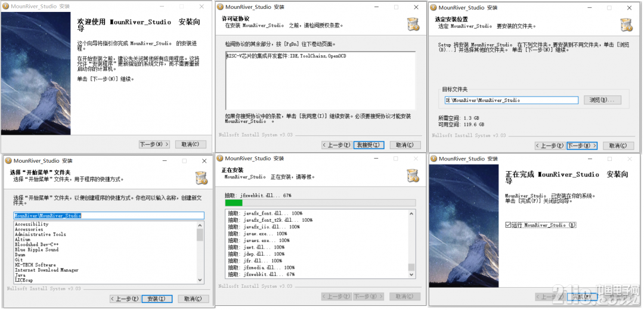Select Internet Download Manager in the folder list

pyautogui.click(x=47, y=270)
